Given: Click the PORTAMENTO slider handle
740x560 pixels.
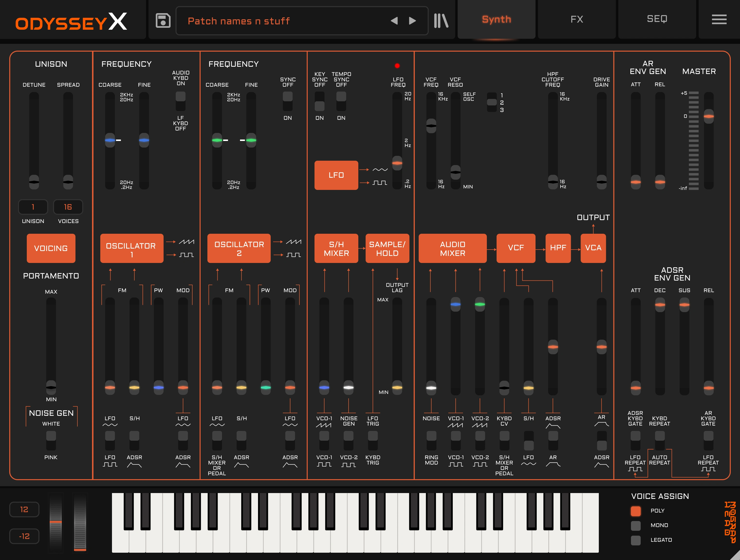Looking at the screenshot, I should [x=51, y=387].
